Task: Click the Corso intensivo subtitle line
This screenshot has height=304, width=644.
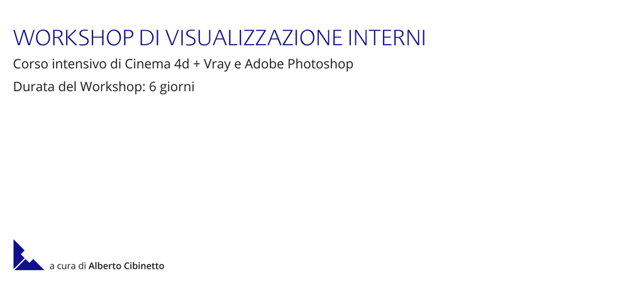Action: 183,64
